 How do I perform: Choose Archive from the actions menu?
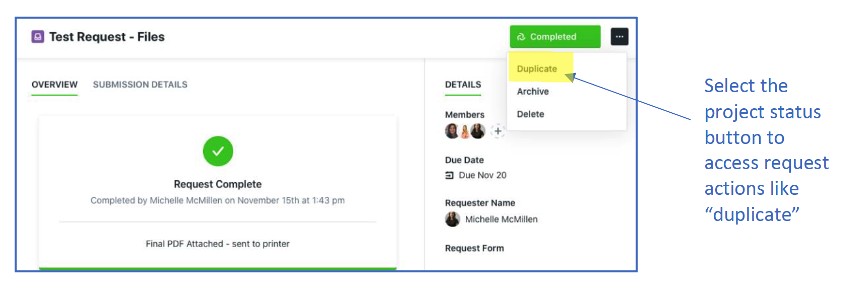pos(533,92)
